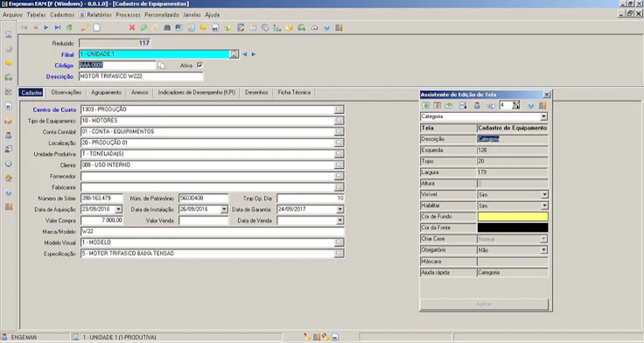644x343 pixels.
Task: Click the Ajuda rápida value field
Action: [513, 272]
